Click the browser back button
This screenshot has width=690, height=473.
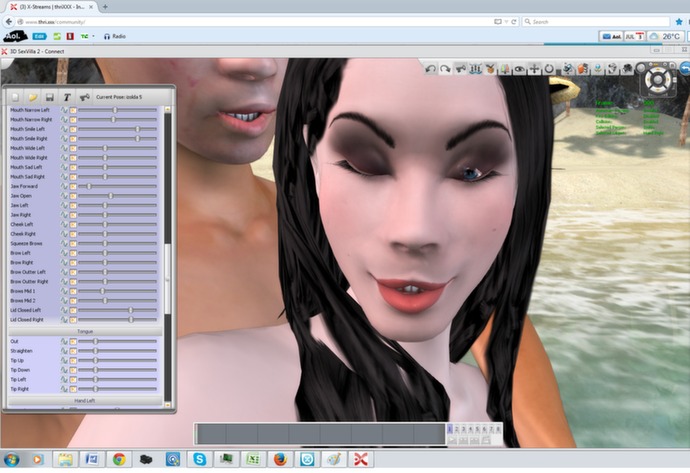9,22
